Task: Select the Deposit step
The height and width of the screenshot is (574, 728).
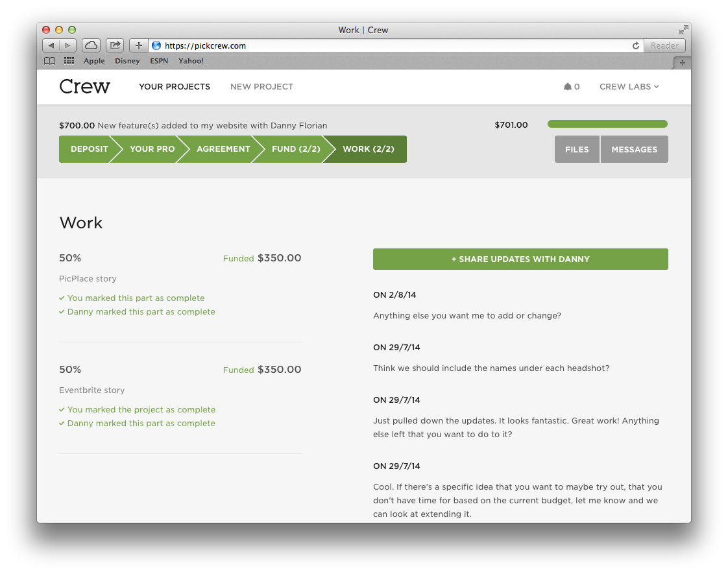Action: pyautogui.click(x=89, y=149)
